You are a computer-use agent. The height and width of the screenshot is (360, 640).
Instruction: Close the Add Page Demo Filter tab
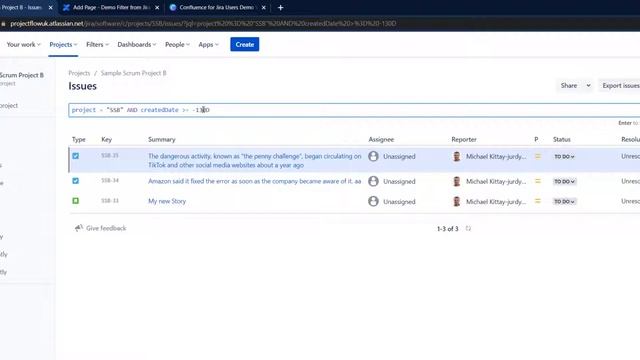tap(157, 7)
